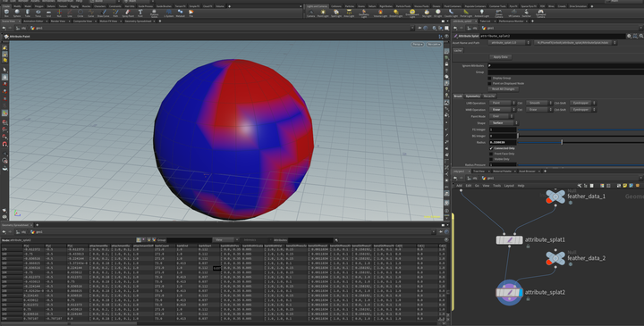Open the Material Palette tab
The width and height of the screenshot is (644, 326).
(x=502, y=171)
